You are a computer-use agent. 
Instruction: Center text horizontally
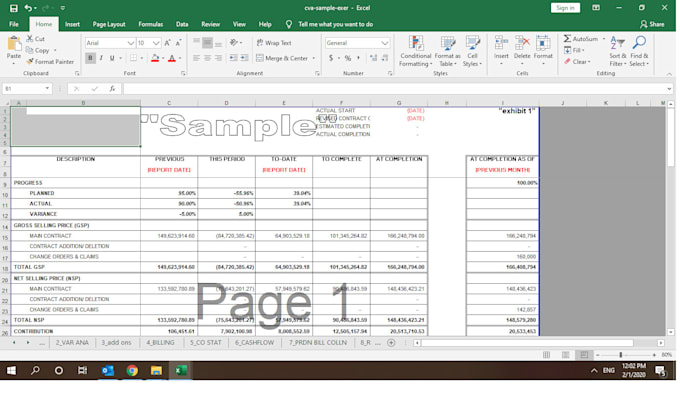(x=207, y=58)
